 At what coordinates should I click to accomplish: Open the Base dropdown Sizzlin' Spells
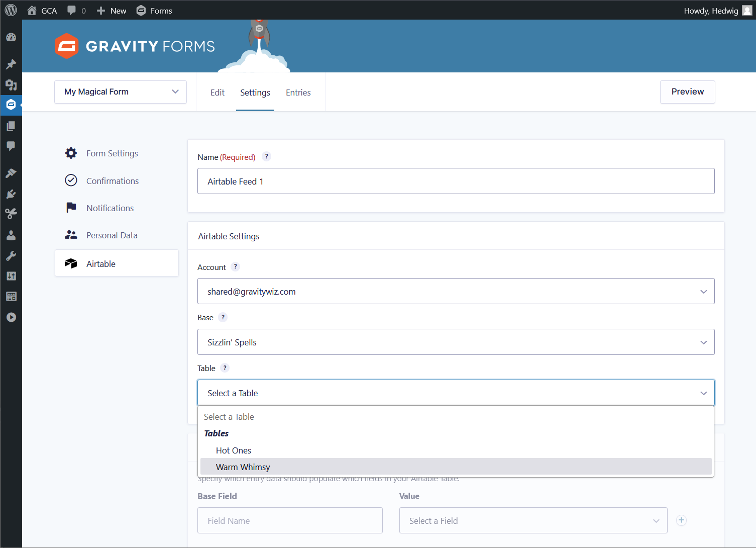point(456,342)
